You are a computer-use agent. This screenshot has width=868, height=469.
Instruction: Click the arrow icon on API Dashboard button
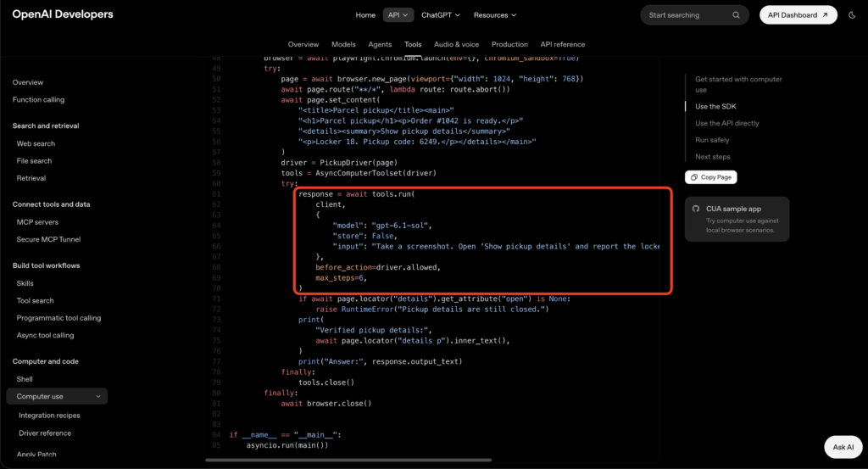[x=825, y=15]
